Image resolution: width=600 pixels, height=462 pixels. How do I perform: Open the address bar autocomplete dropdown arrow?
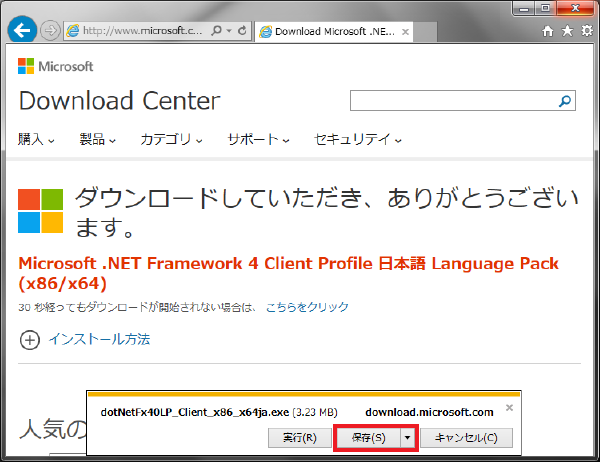tap(229, 31)
